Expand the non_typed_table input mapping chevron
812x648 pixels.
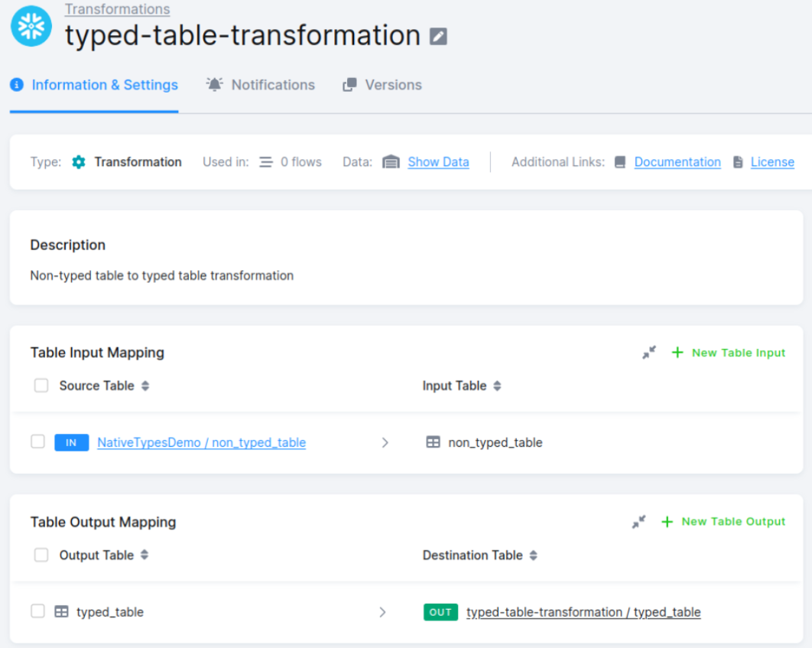(x=385, y=442)
